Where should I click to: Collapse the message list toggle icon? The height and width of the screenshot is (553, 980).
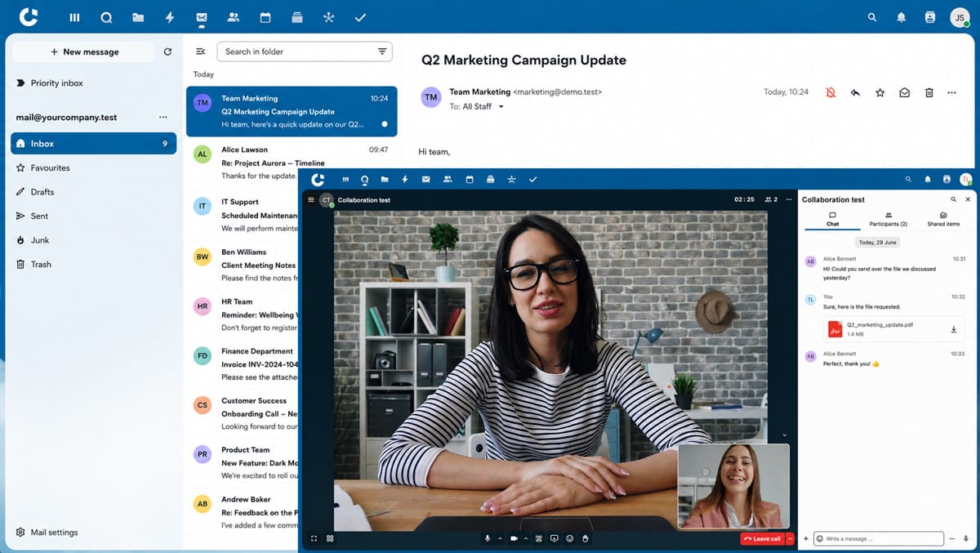(200, 51)
